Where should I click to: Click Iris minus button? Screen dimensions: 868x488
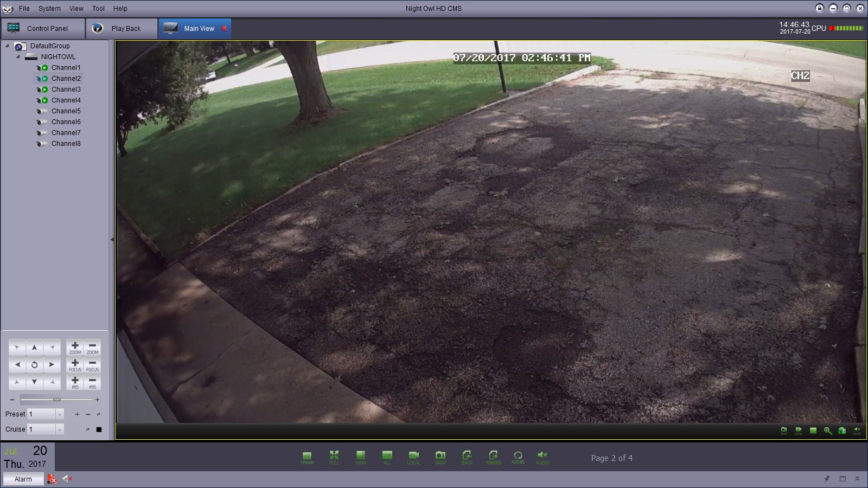point(92,382)
